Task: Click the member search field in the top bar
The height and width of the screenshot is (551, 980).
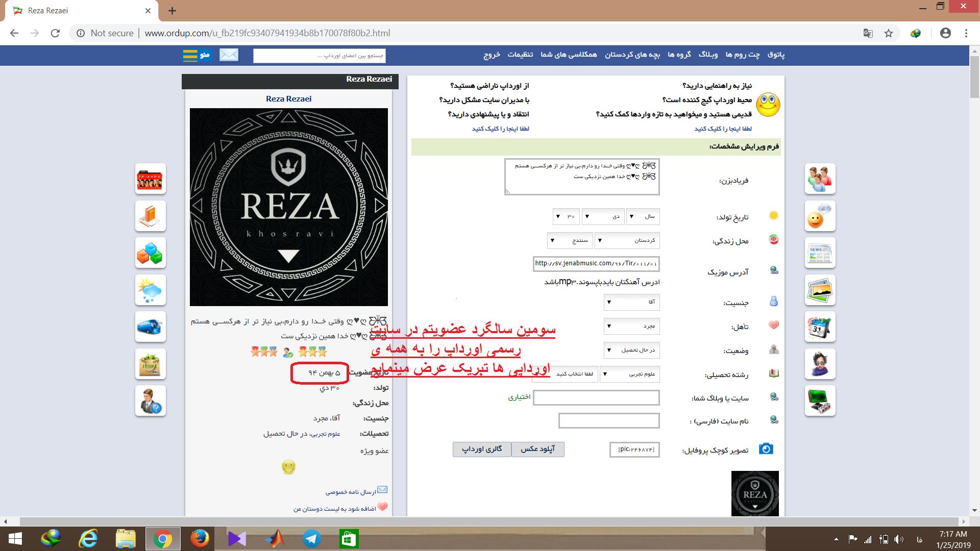Action: 320,56
